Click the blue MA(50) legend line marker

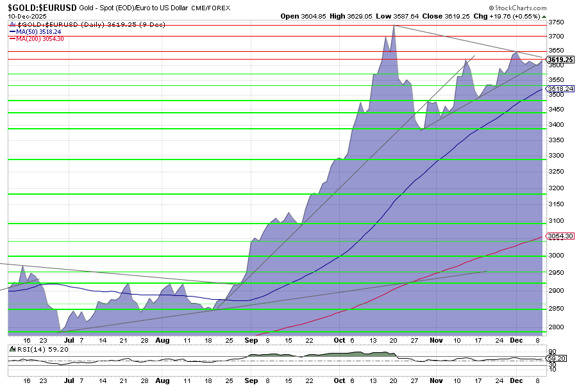12,31
